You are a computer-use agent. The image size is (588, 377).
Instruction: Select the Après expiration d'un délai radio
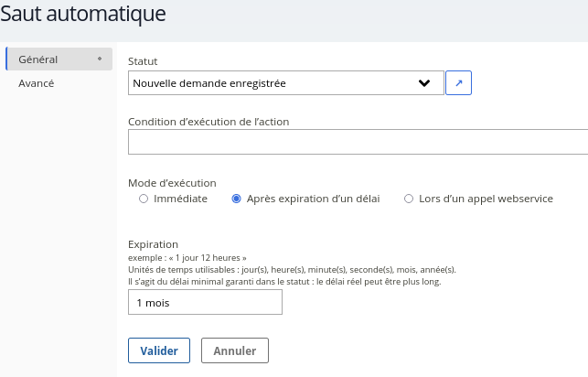236,199
